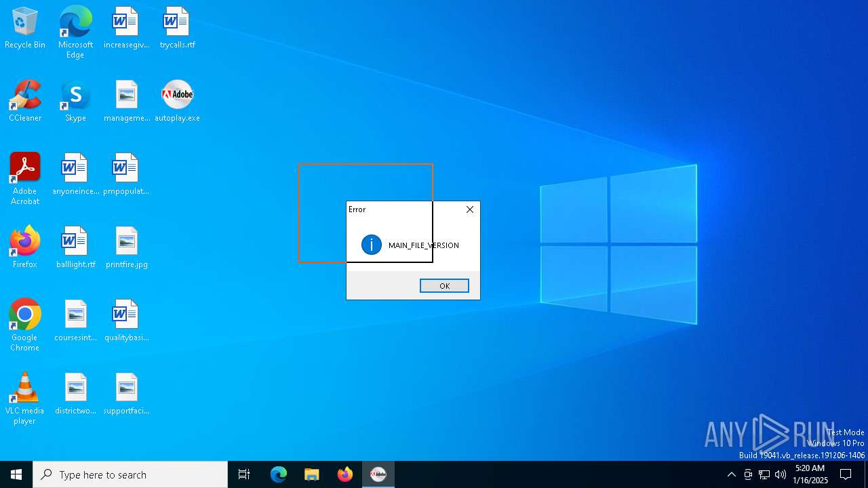The width and height of the screenshot is (868, 488).
Task: Click the MAIN_FILE_VERSION message text
Action: tap(424, 245)
